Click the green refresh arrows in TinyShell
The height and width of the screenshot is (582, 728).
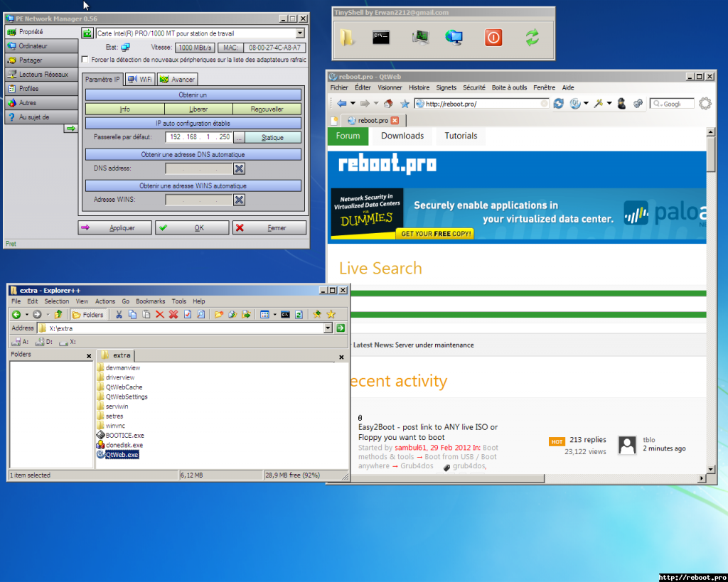point(532,38)
